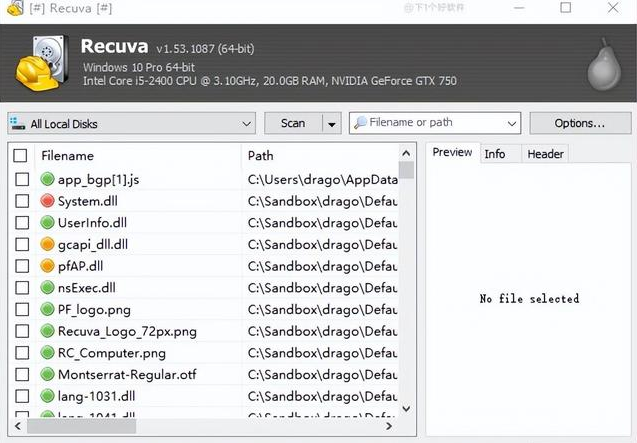
Task: Click the green status dot beside app_bgp[1].js
Action: 47,179
